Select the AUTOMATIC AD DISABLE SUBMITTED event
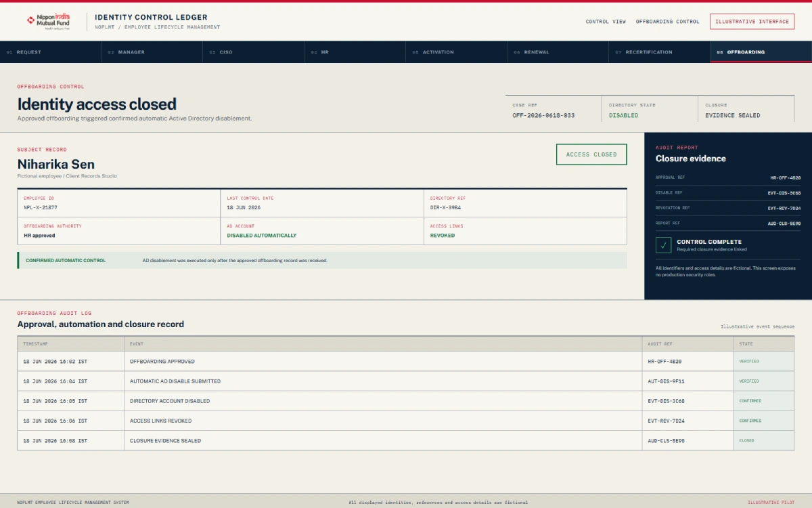The image size is (812, 508). tap(175, 381)
